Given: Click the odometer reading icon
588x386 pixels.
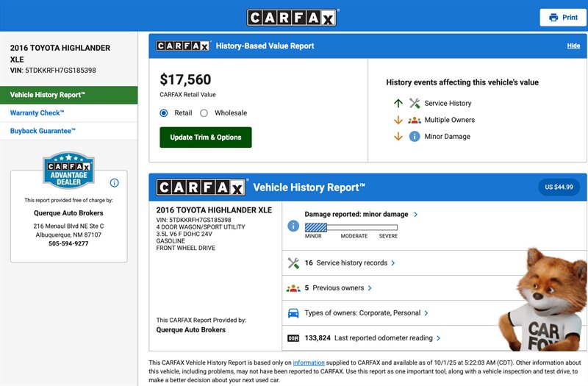Looking at the screenshot, I should point(293,338).
